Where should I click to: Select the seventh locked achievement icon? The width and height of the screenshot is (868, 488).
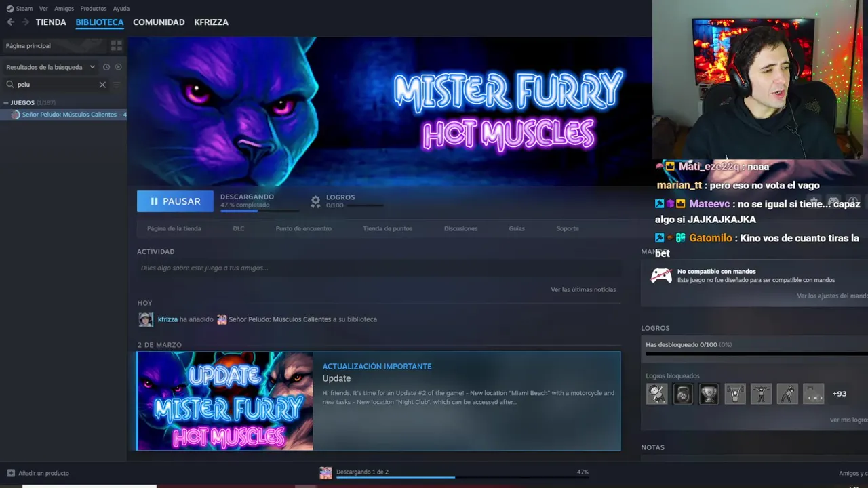(x=813, y=394)
